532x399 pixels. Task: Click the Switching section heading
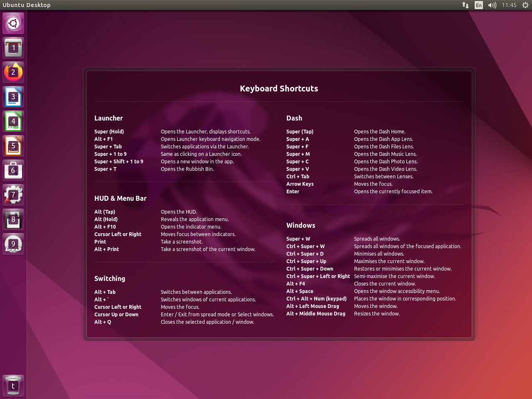[x=110, y=278]
